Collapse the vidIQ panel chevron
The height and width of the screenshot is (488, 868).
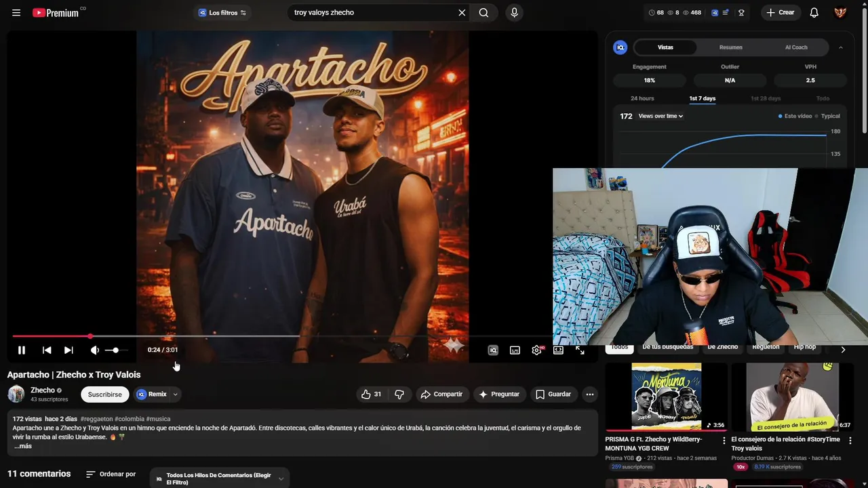coord(841,47)
